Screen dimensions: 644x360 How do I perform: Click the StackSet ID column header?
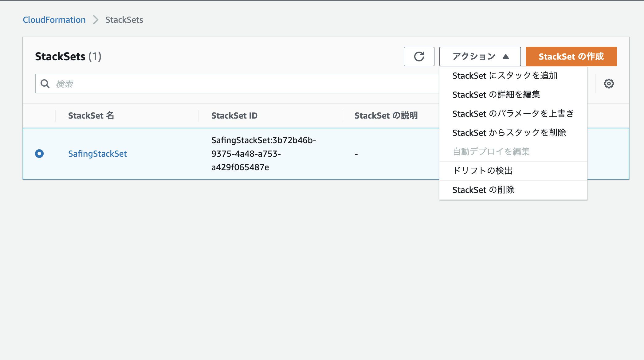point(234,115)
